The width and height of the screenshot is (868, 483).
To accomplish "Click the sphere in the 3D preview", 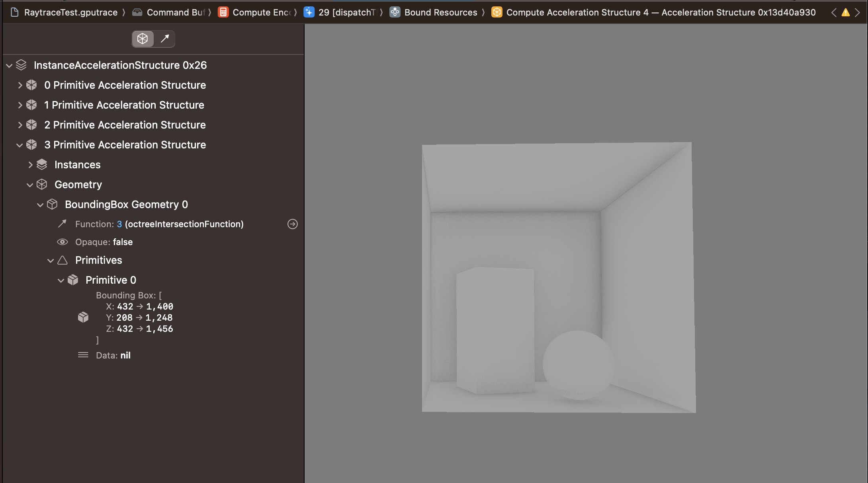I will tap(578, 365).
